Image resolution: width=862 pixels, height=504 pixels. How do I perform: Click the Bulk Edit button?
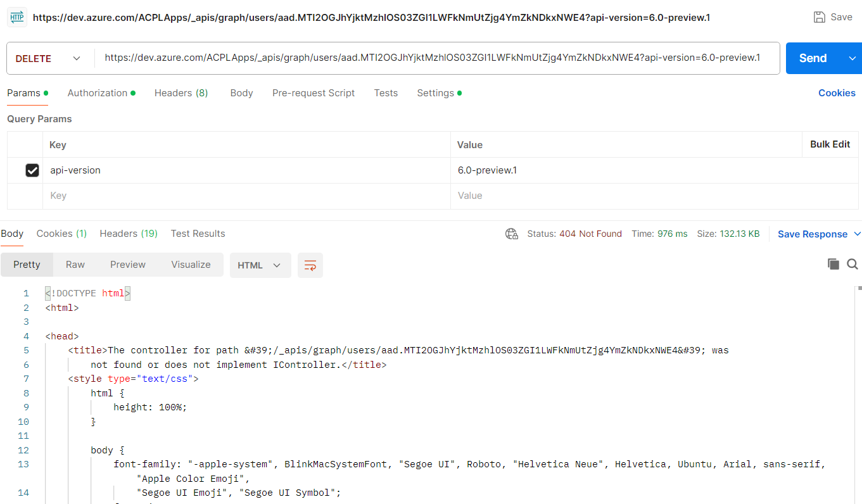click(x=830, y=144)
